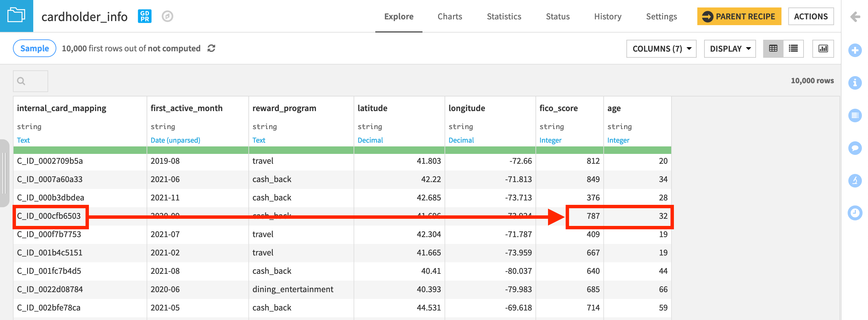Click the PARENT RECIPE button
Image resolution: width=868 pixels, height=320 pixels.
[x=739, y=16]
